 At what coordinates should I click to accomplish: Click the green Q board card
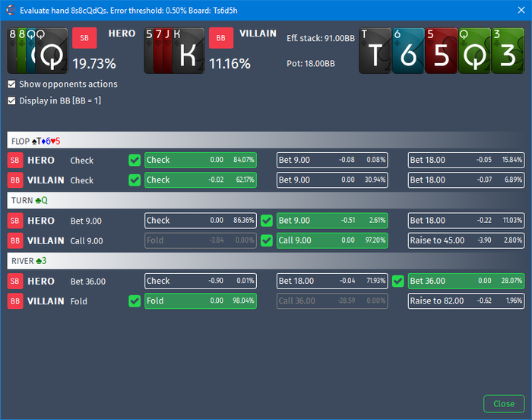pyautogui.click(x=474, y=51)
